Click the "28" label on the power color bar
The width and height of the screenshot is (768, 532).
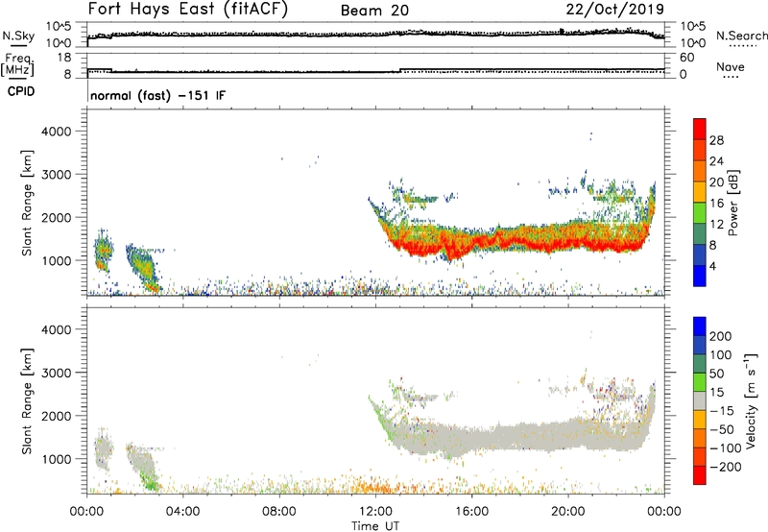[x=716, y=140]
